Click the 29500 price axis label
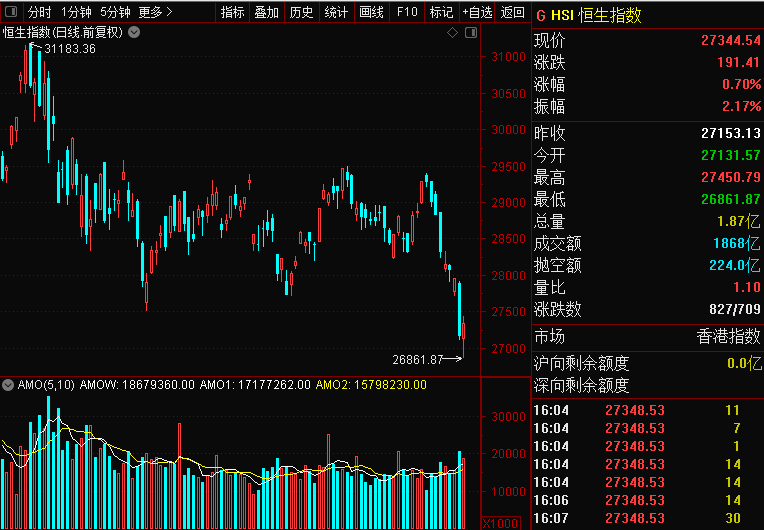This screenshot has height=530, width=764. click(508, 166)
